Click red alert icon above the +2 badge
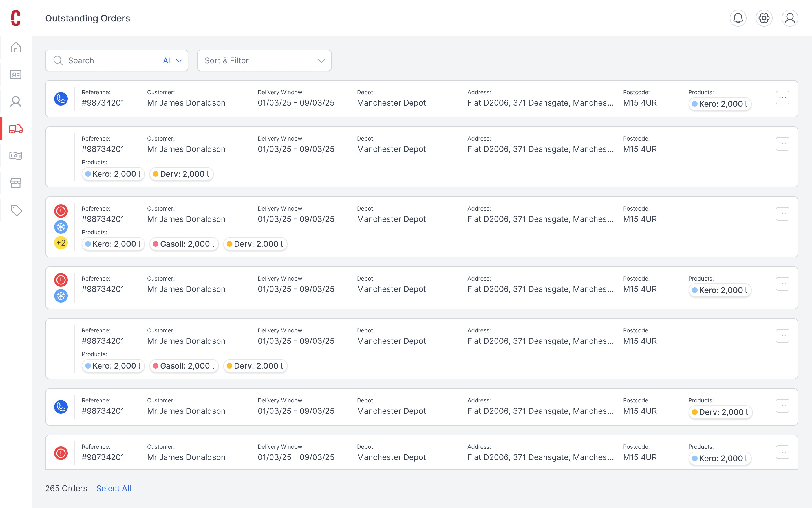 [61, 211]
